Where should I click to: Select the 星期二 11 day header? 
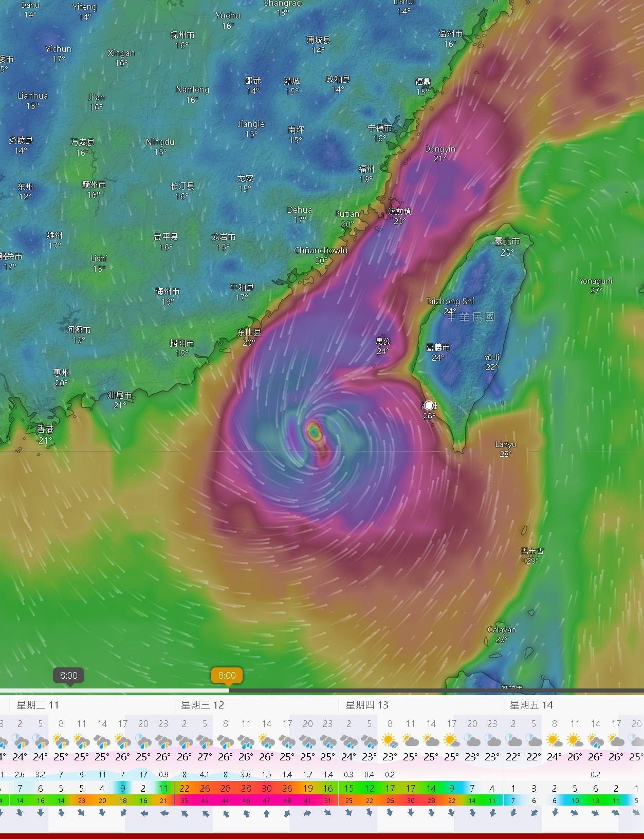37,705
